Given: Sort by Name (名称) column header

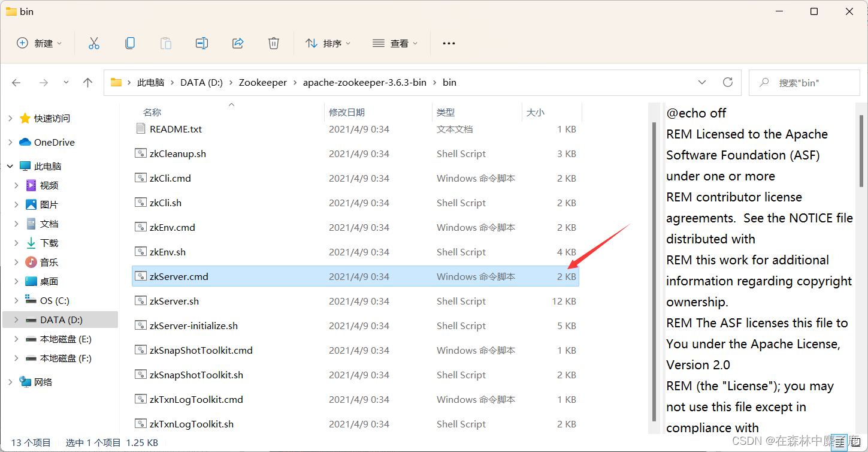Looking at the screenshot, I should 152,112.
